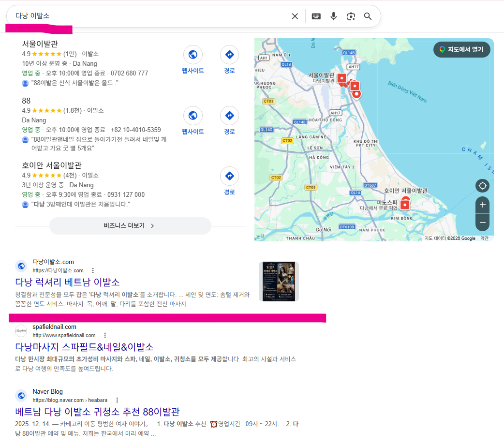Zoom out the map with minus button

[482, 222]
